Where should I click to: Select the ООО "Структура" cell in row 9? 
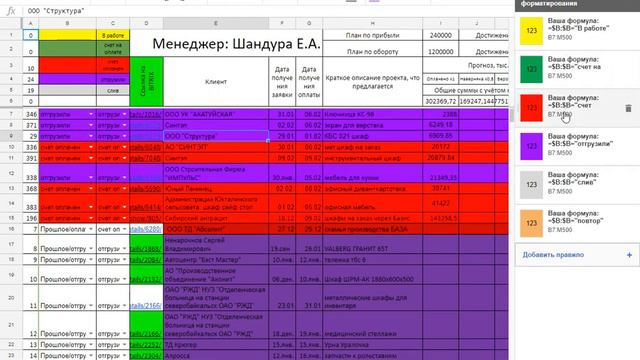tap(216, 136)
